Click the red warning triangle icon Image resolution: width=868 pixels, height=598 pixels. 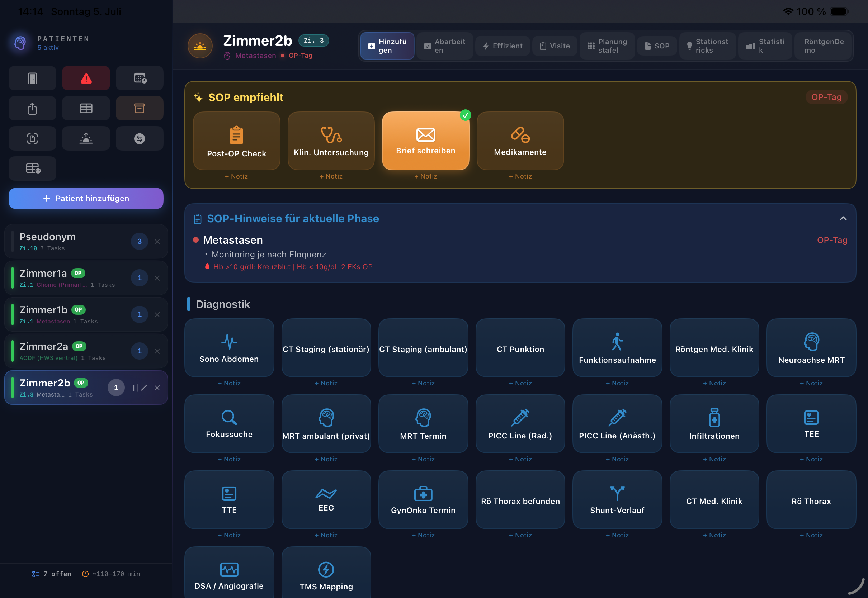coord(86,78)
